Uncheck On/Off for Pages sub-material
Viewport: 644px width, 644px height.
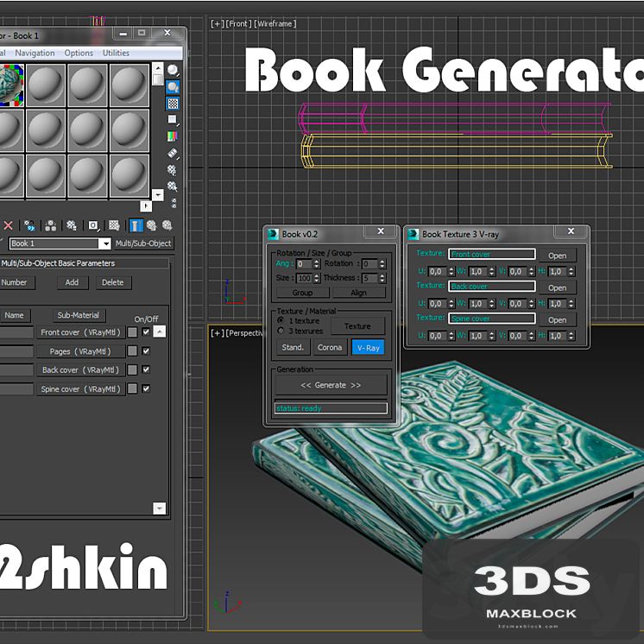[x=146, y=350]
